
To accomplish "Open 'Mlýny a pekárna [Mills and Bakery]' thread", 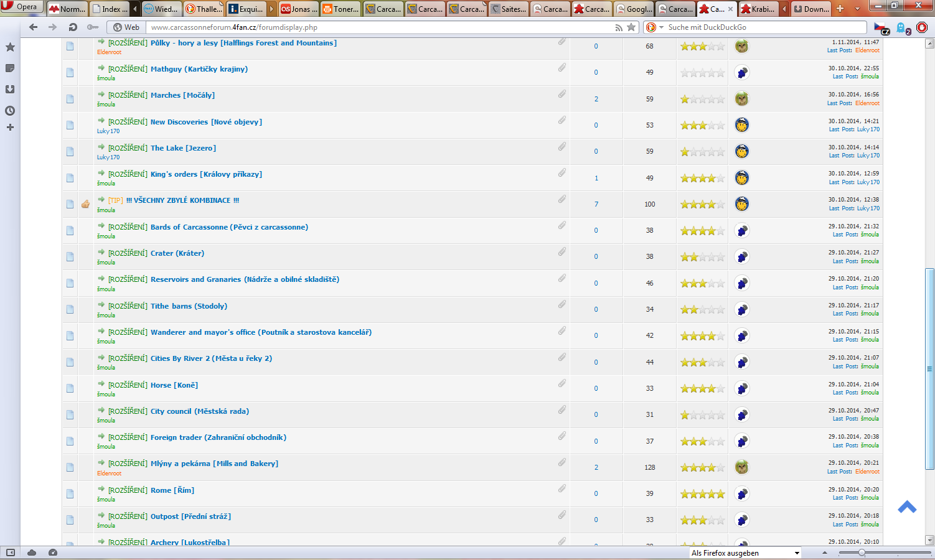I will pos(214,464).
